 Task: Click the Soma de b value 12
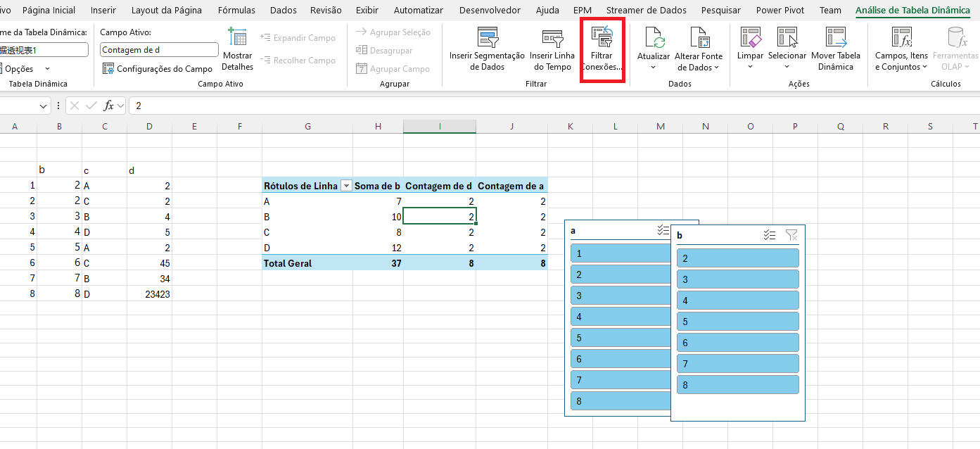click(x=378, y=248)
